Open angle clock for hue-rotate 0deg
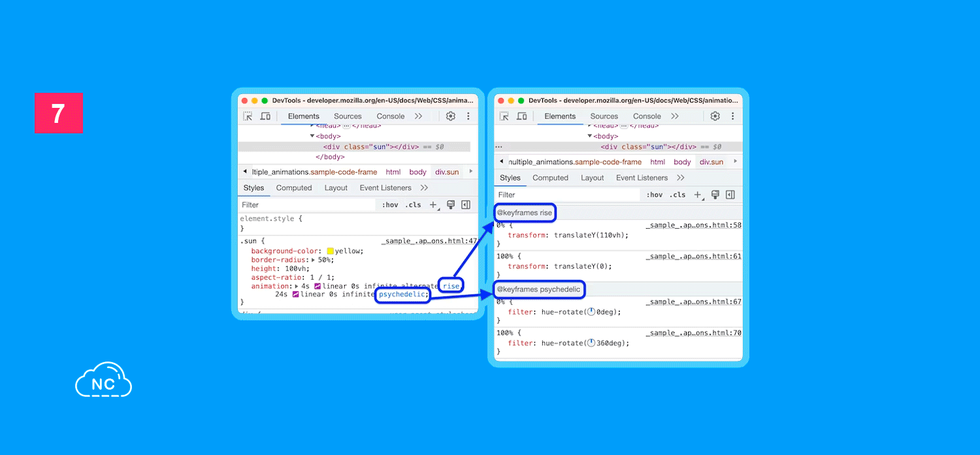 (591, 312)
